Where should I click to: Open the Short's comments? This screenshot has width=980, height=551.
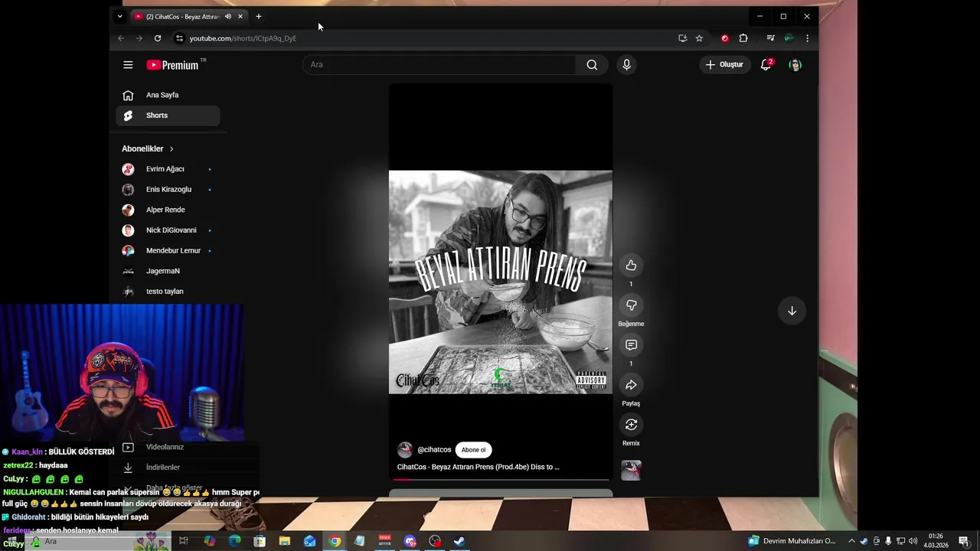tap(631, 345)
